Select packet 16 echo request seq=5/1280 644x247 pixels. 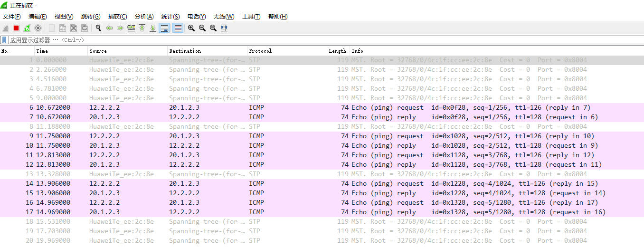tap(322, 203)
